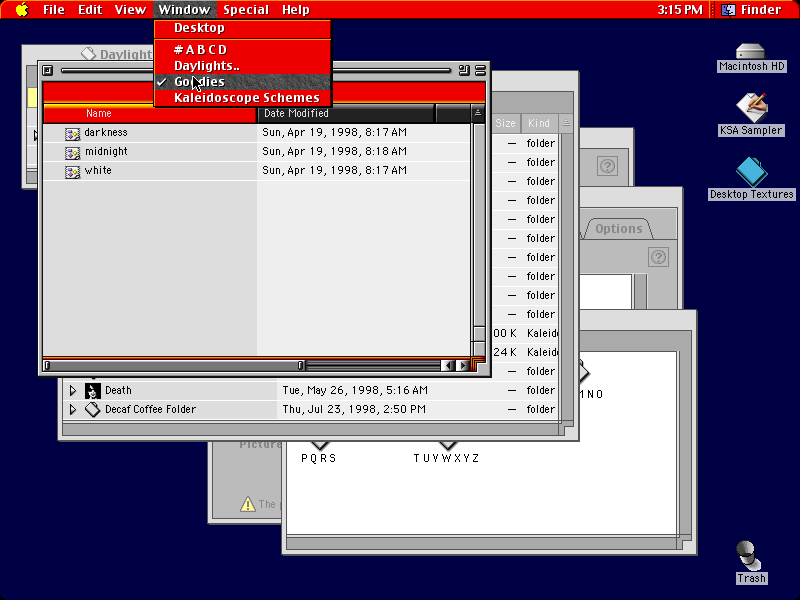The width and height of the screenshot is (800, 600).
Task: Select the Macintosh HD disk icon
Action: [751, 52]
